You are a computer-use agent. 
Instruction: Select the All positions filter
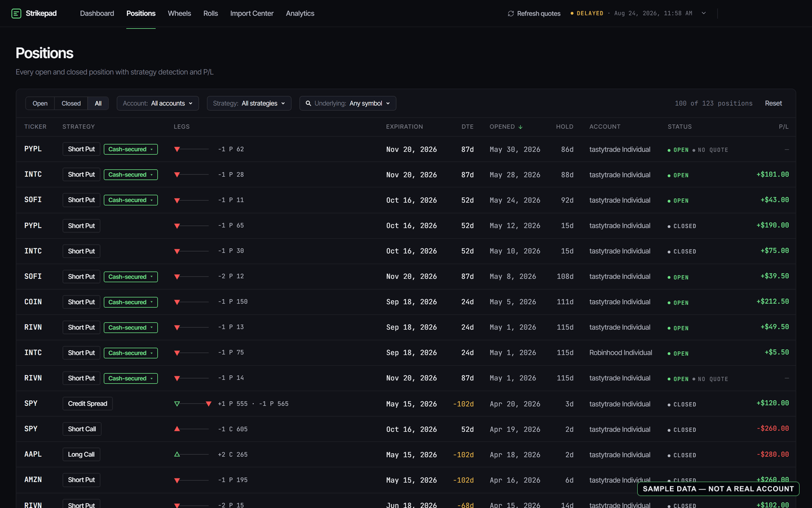point(98,103)
